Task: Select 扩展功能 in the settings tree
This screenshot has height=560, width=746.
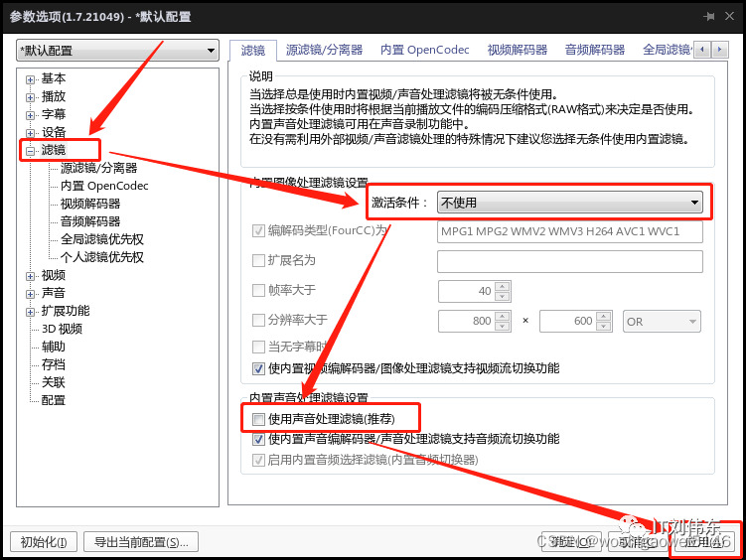Action: (x=66, y=311)
